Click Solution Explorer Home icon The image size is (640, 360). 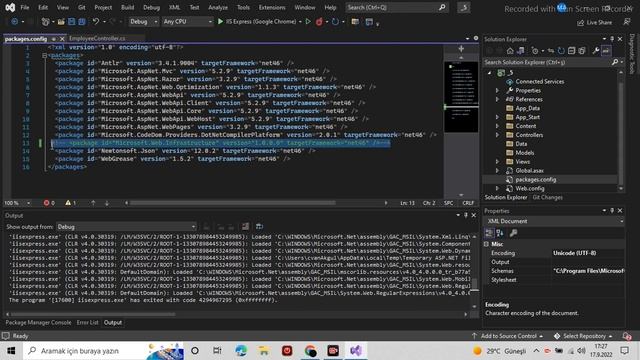(x=510, y=51)
